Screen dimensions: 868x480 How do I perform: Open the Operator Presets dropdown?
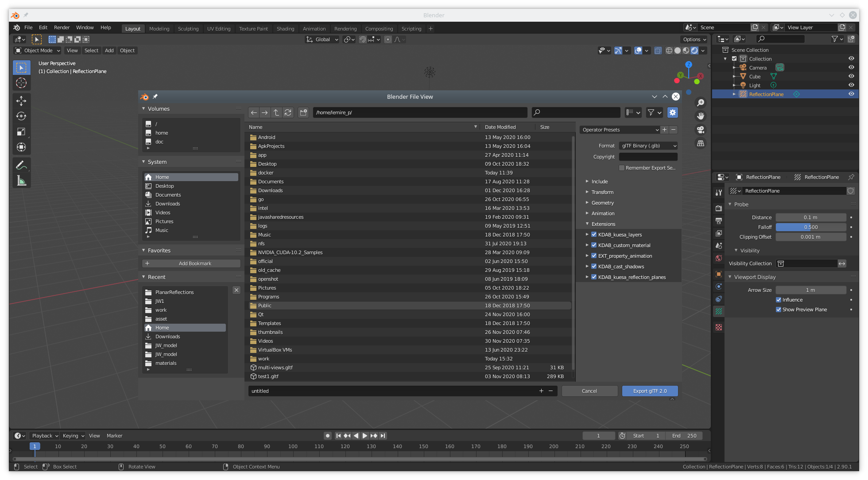[x=620, y=130]
